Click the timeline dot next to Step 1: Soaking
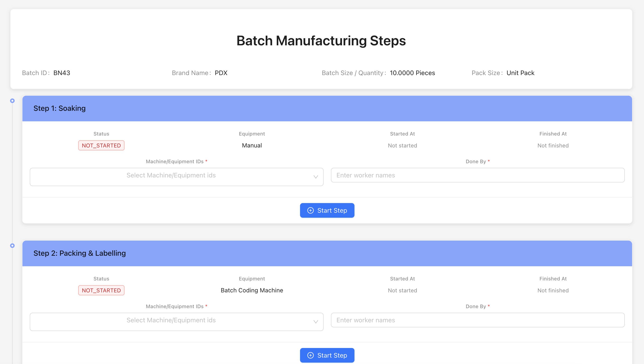This screenshot has height=364, width=644. tap(12, 101)
